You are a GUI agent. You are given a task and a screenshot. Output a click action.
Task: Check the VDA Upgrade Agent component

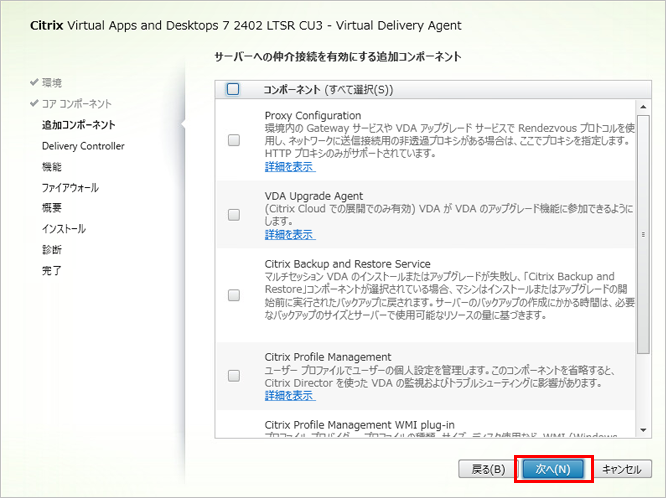(234, 214)
